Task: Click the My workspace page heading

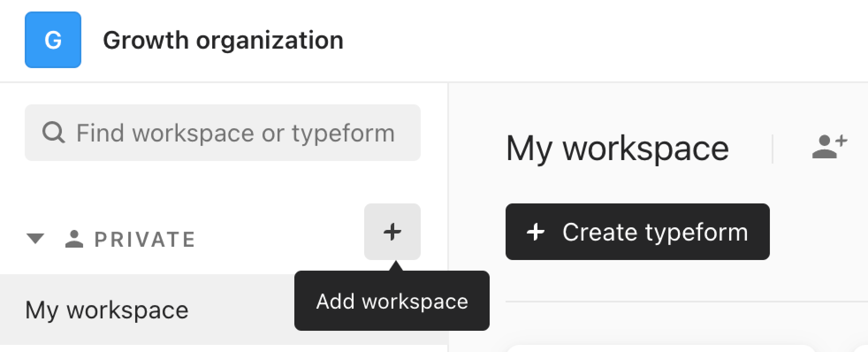Action: tap(617, 149)
